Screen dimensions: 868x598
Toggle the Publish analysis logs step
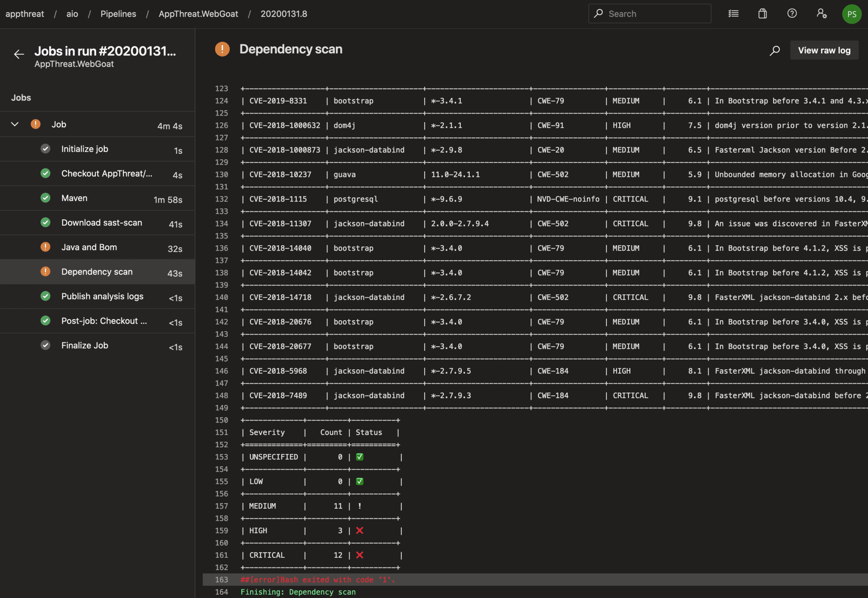tap(102, 297)
